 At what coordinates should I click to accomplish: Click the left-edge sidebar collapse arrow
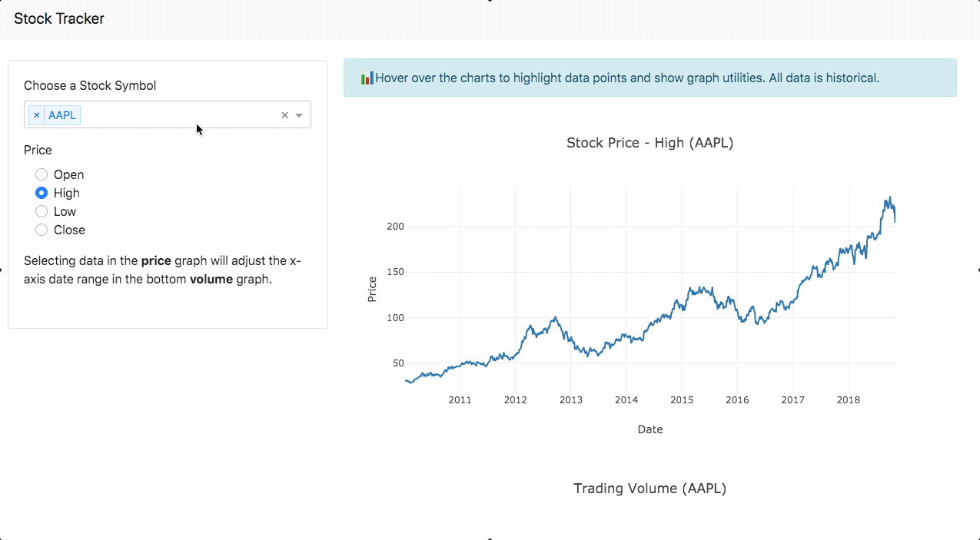coord(2,270)
